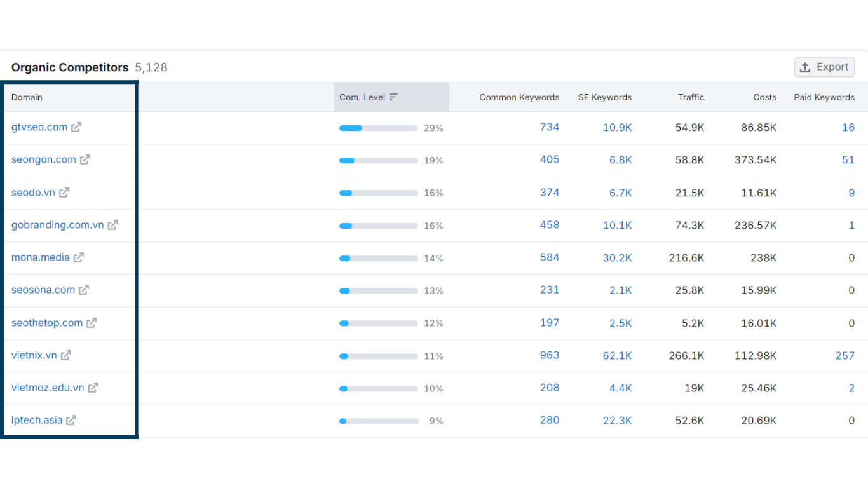Viewport: 868px width, 488px height.
Task: Click the sort icon next to Com. Level
Action: (x=394, y=97)
